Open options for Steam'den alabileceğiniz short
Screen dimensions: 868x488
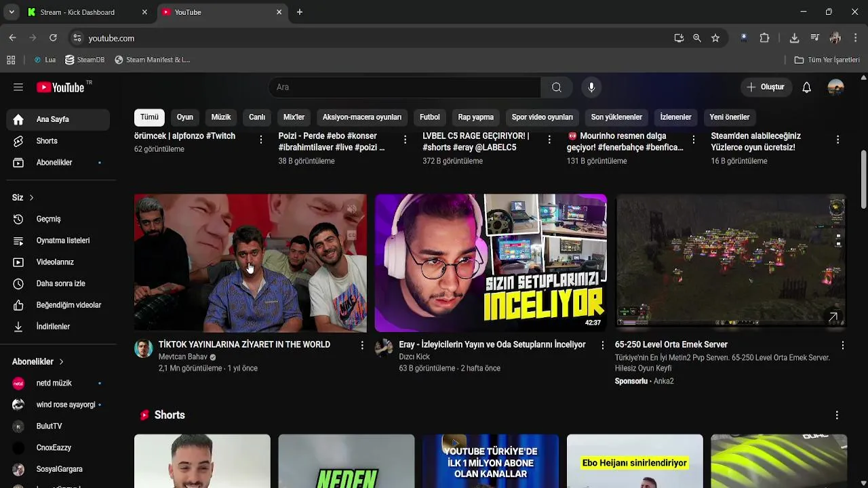tap(838, 140)
